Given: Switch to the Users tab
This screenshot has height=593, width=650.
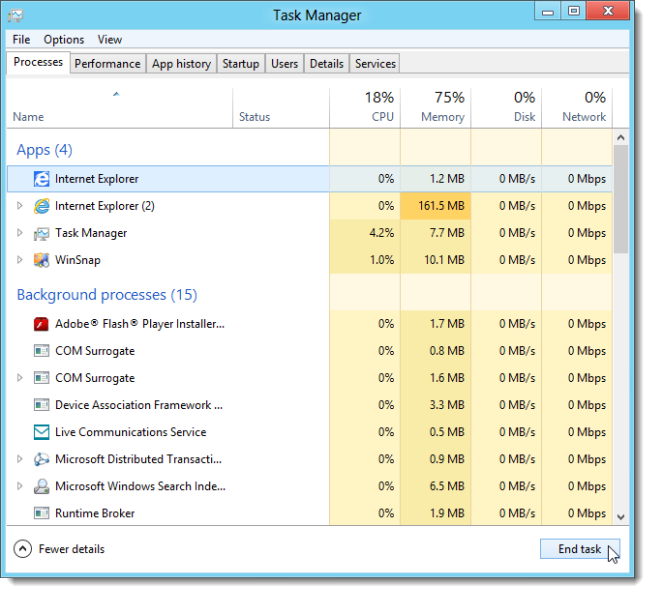Looking at the screenshot, I should click(284, 64).
